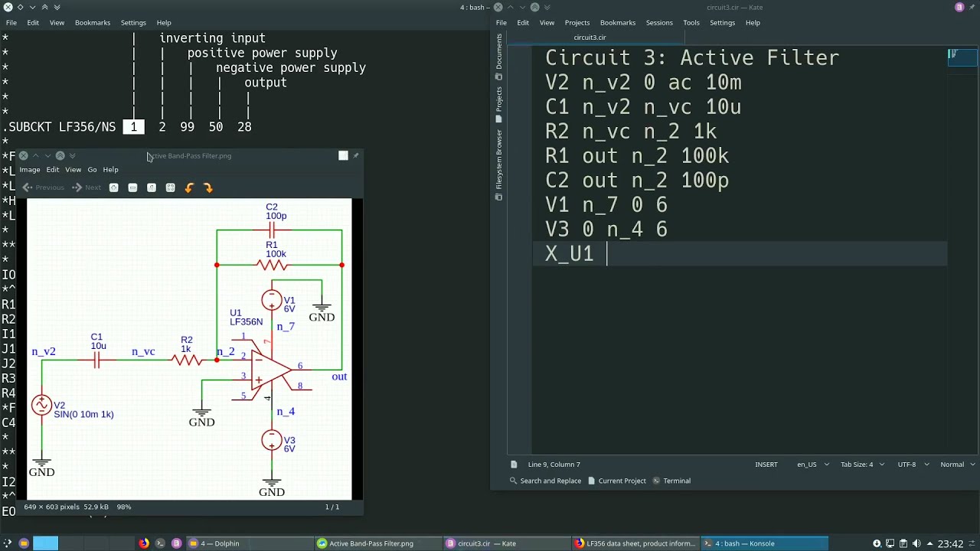This screenshot has width=980, height=551.
Task: Open Help menu in image viewer
Action: (111, 170)
